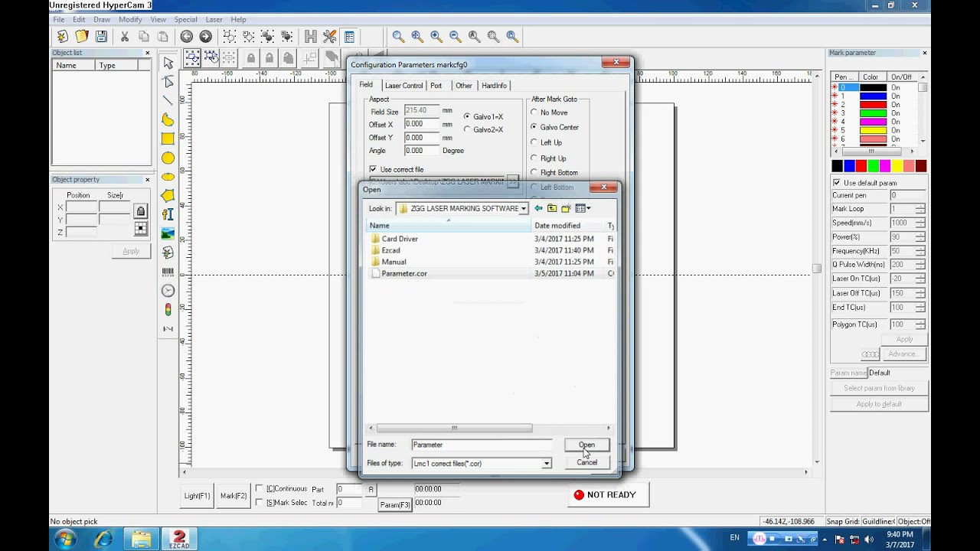Open the View Menu dropdown in Open dialog

tap(583, 208)
